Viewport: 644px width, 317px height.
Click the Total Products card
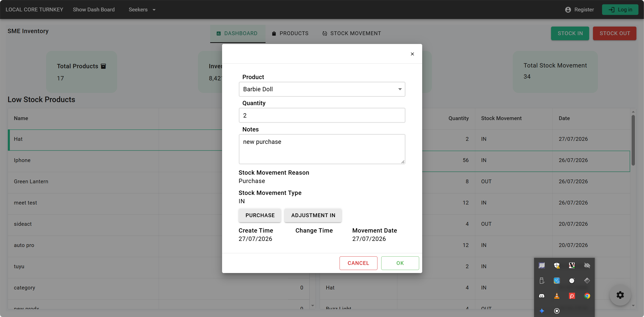pos(81,72)
